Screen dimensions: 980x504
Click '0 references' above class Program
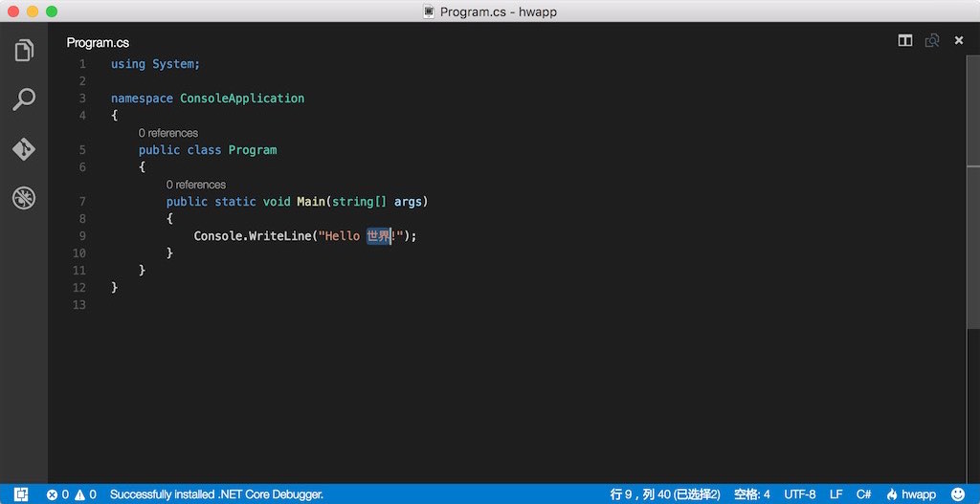pyautogui.click(x=168, y=133)
